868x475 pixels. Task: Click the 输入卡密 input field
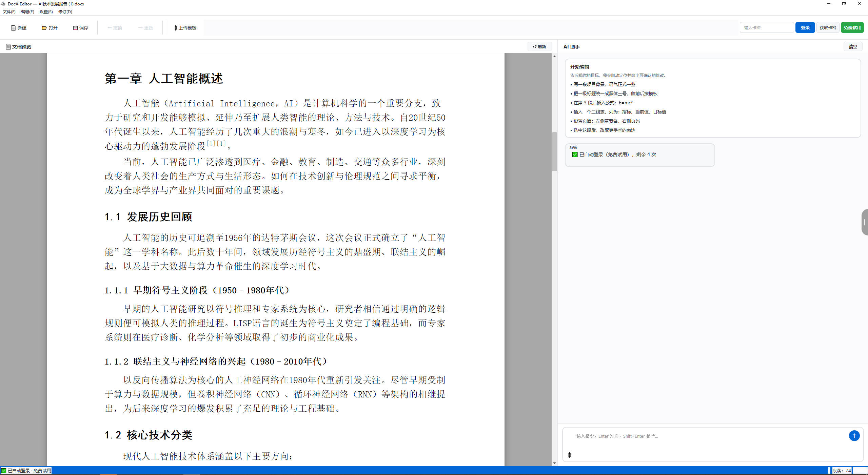click(x=766, y=28)
